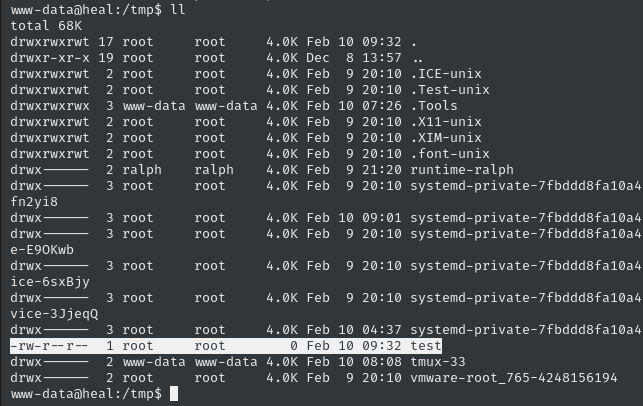Select the 'll' command text

[178, 10]
